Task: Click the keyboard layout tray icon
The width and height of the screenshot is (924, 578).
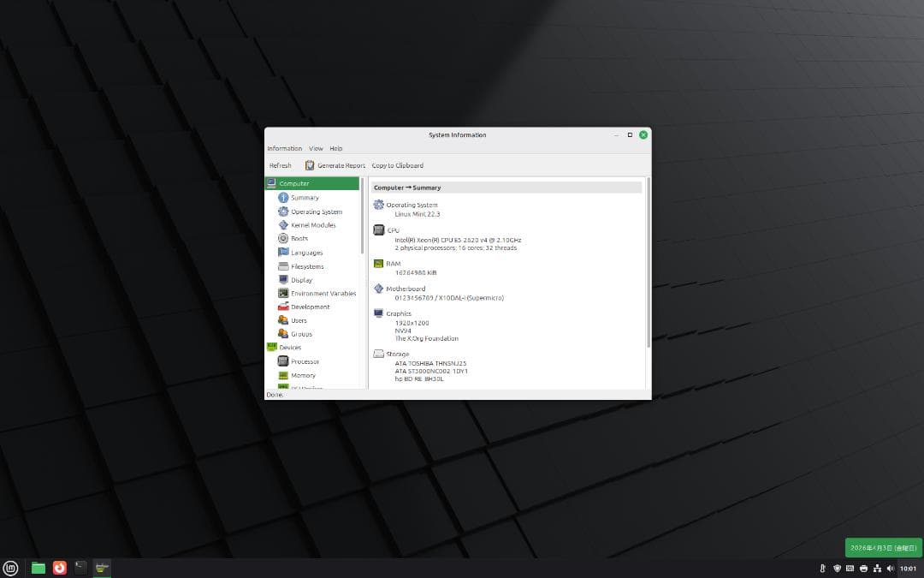Action: click(850, 569)
